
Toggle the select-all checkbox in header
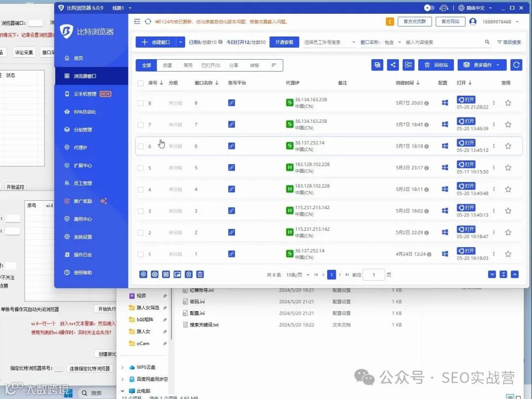[x=140, y=83]
